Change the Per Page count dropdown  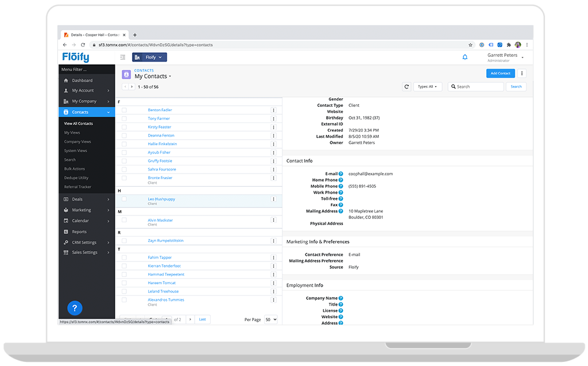(x=270, y=319)
